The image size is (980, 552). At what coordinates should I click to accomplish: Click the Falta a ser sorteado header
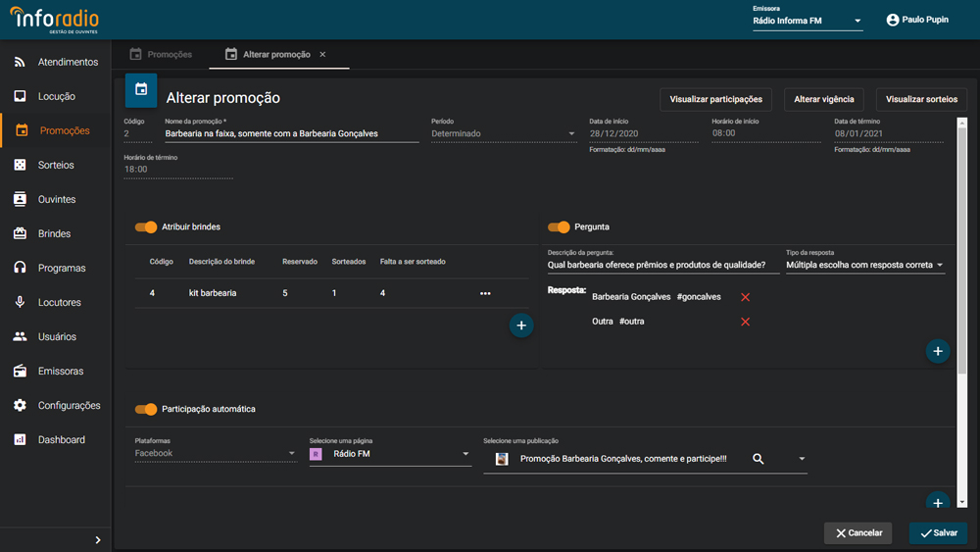pos(413,262)
